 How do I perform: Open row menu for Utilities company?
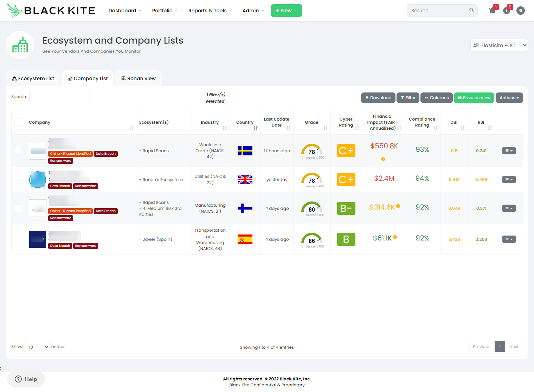509,180
